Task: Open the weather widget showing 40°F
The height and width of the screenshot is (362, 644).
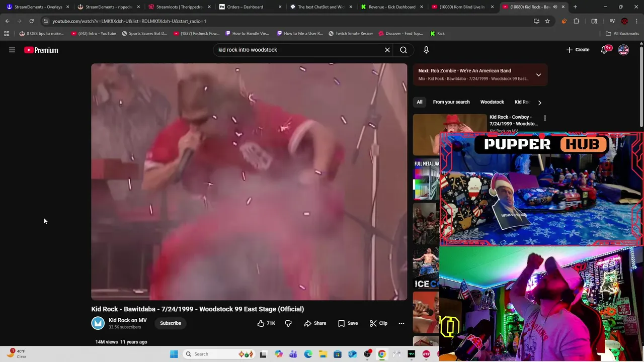Action: [x=17, y=353]
